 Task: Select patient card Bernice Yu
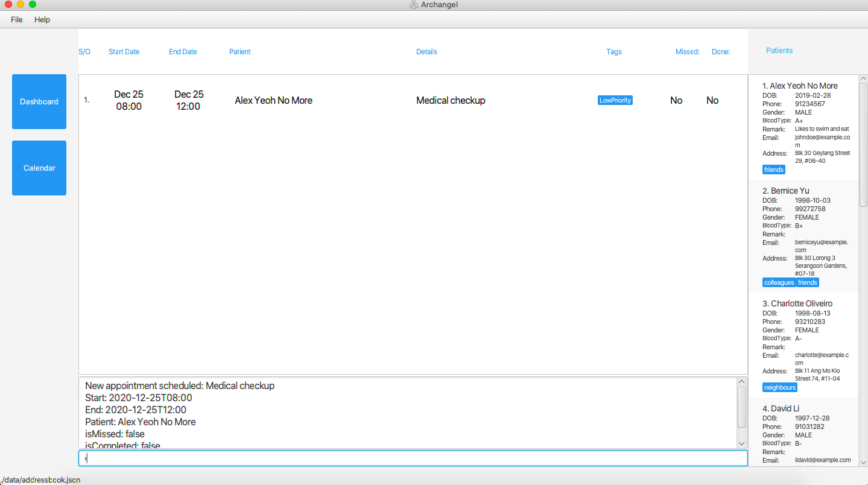[803, 236]
